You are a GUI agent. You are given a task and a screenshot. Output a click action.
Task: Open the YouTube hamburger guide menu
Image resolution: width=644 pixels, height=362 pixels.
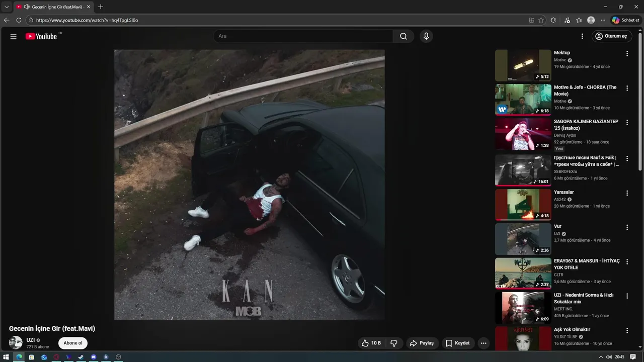point(14,36)
